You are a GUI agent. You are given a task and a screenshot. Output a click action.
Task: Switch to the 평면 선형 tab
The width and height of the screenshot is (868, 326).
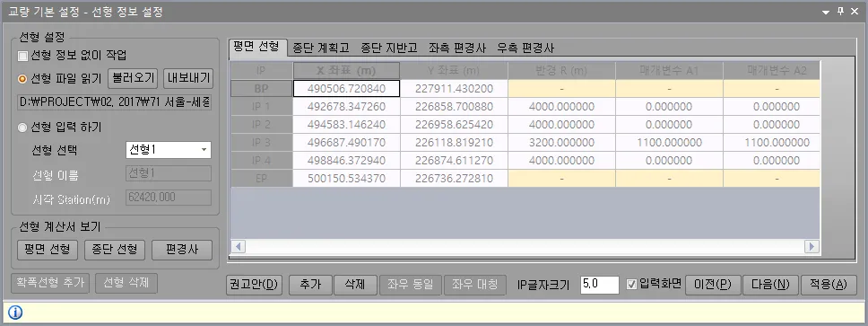tap(258, 47)
